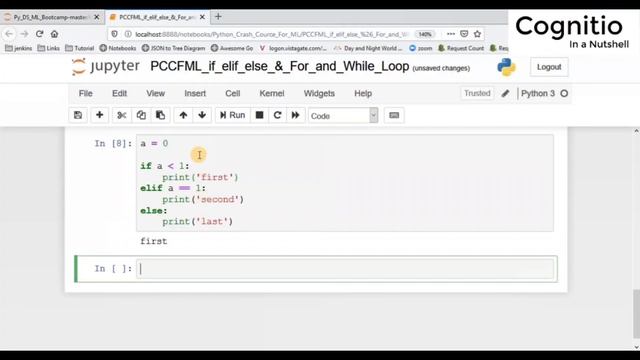Open the Tutorial bookmark folder
This screenshot has height=360, width=640.
(80, 48)
